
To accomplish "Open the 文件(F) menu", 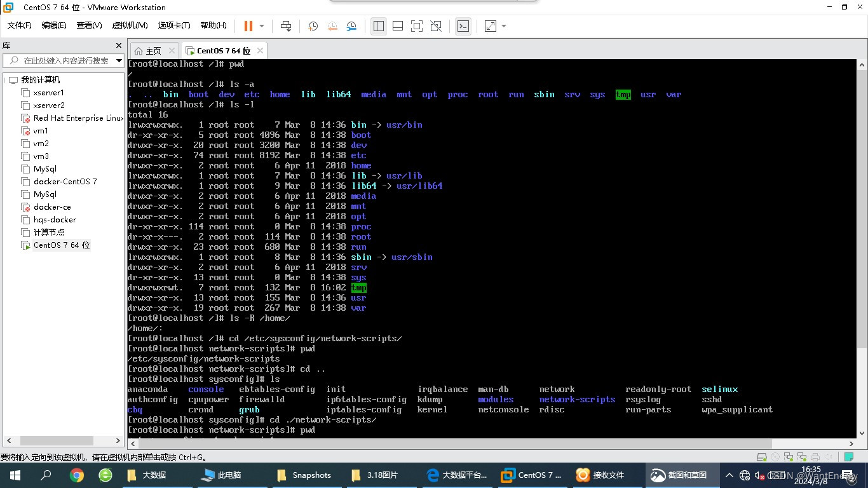I will tap(20, 25).
